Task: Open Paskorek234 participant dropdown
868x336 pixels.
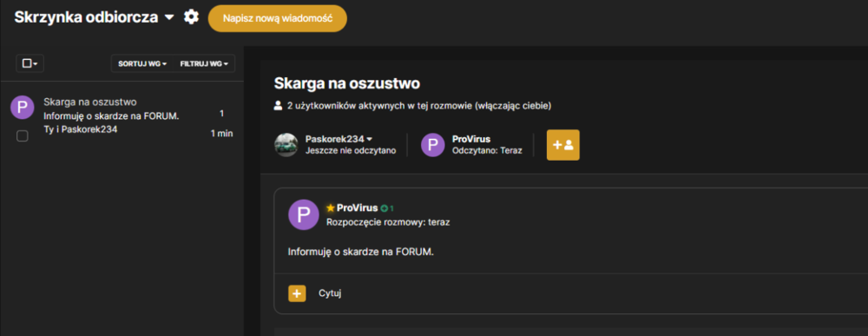Action: (x=339, y=139)
